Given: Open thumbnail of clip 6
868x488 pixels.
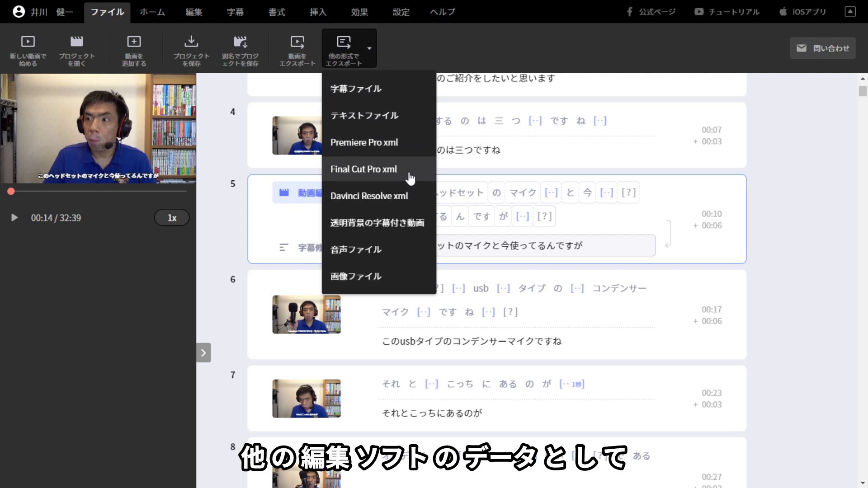Looking at the screenshot, I should 307,314.
